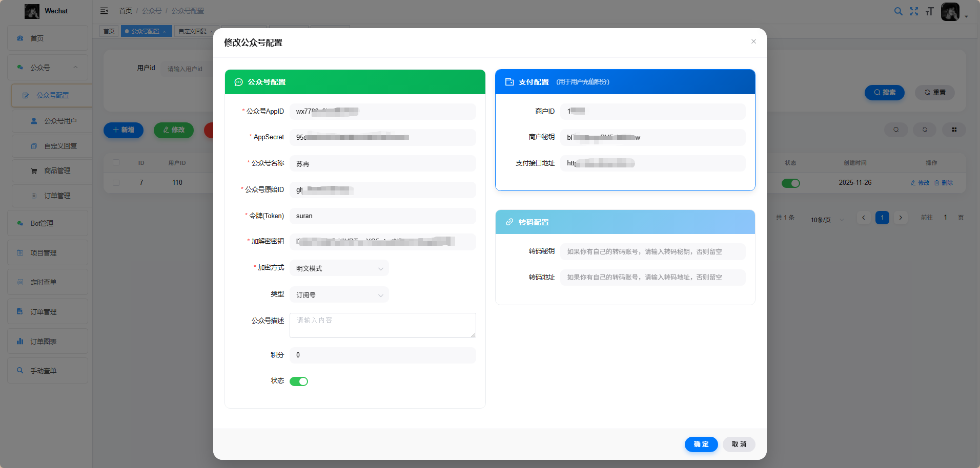This screenshot has width=980, height=468.
Task: Click the search magnifier icon in top header
Action: [x=898, y=11]
